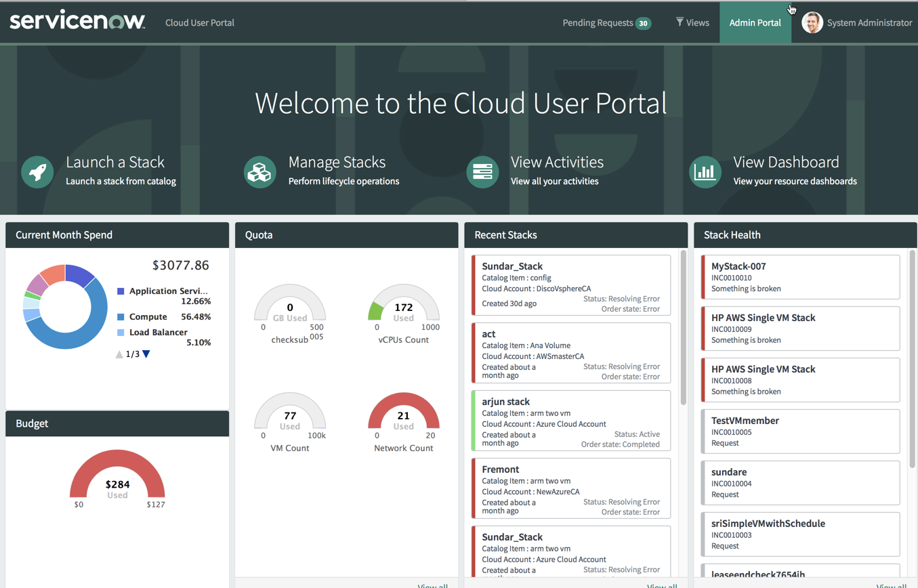Click the Launch a Stack heading
This screenshot has height=588, width=918.
115,162
